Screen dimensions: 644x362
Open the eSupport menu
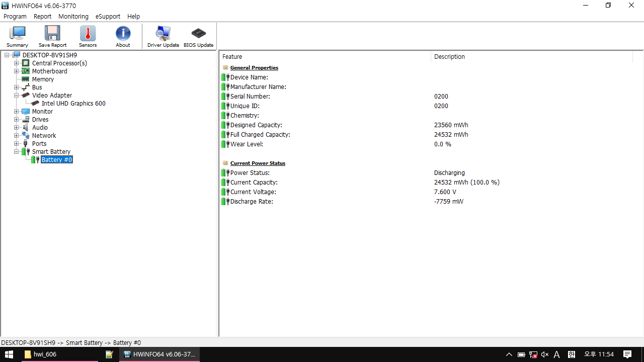coord(108,17)
